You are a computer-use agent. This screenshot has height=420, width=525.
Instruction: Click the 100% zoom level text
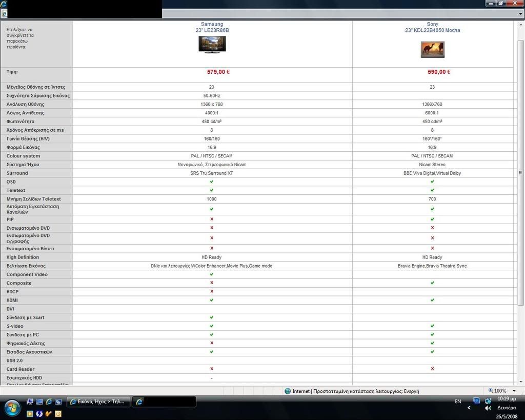500,391
